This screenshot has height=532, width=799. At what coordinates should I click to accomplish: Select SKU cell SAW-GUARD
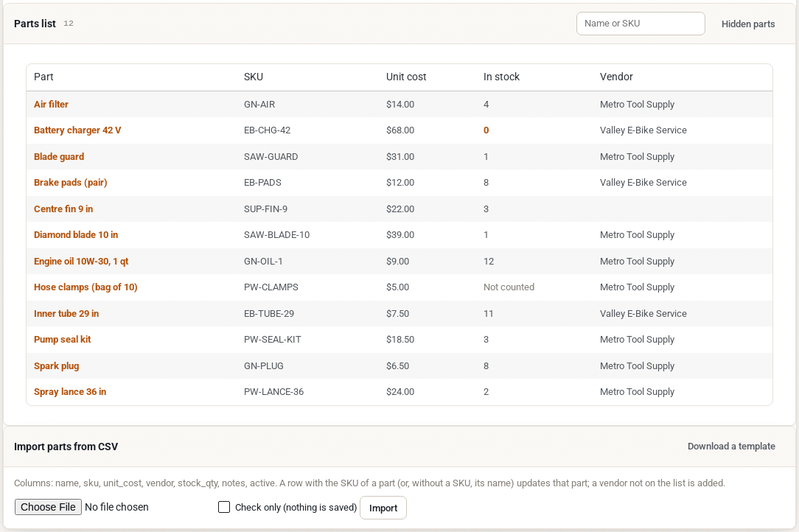271,156
